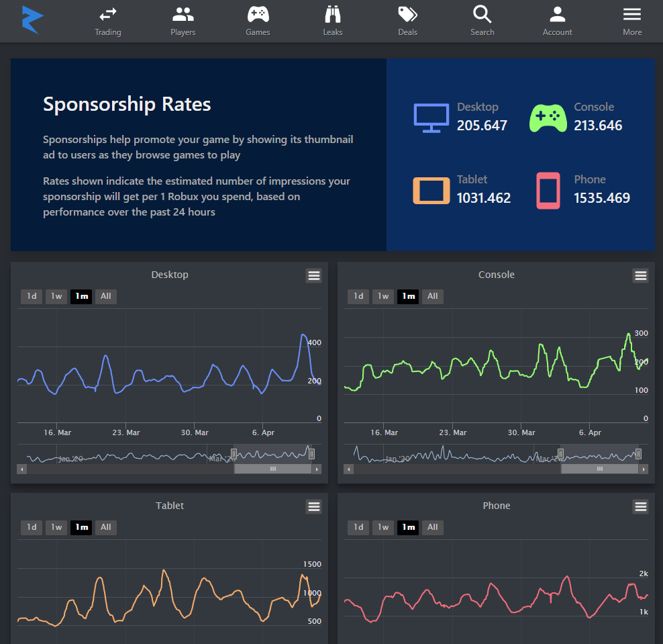The width and height of the screenshot is (663, 644).
Task: Select 1m range on Phone chart
Action: [x=408, y=527]
